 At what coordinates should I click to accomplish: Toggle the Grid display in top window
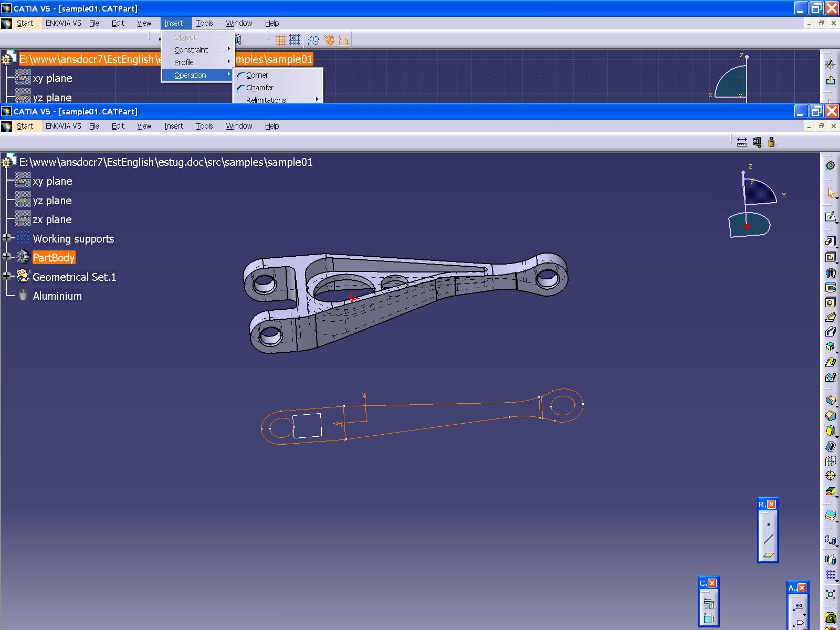tap(281, 40)
